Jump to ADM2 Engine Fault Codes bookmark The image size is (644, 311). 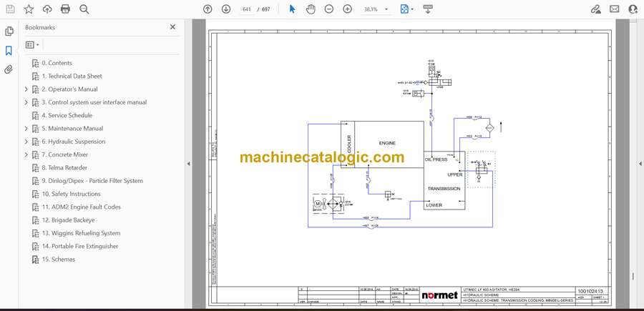coord(80,207)
